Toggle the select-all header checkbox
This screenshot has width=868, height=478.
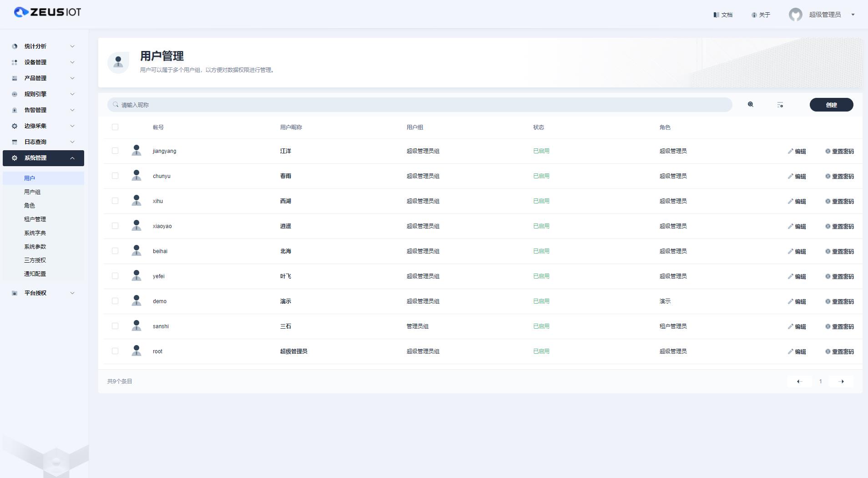(x=115, y=127)
